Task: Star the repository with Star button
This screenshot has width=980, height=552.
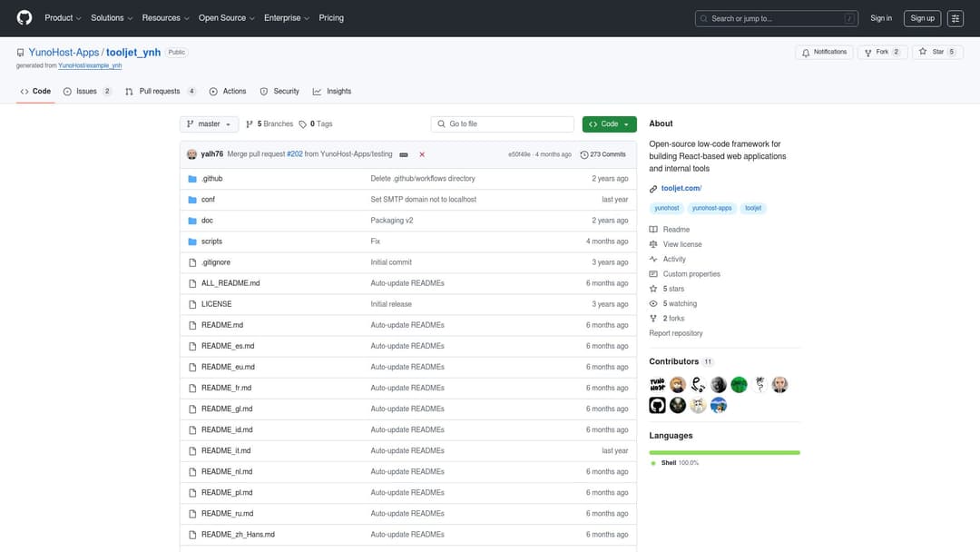Action: pos(936,53)
